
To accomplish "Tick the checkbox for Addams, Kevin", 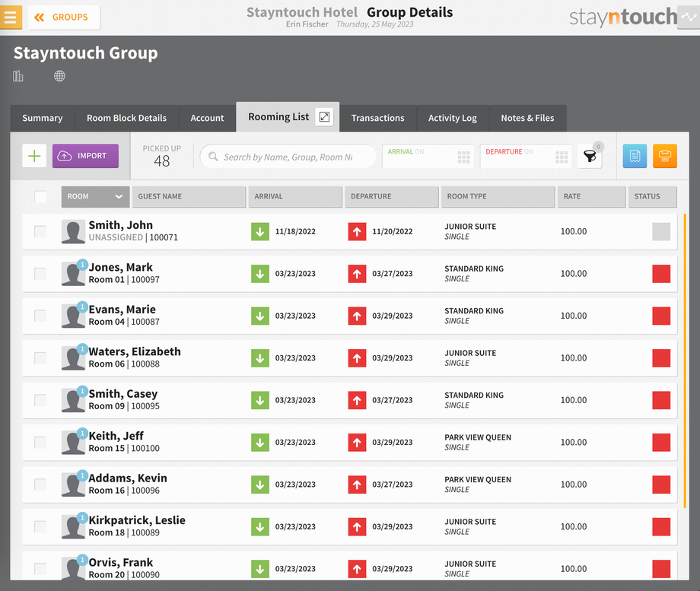I will (x=40, y=485).
